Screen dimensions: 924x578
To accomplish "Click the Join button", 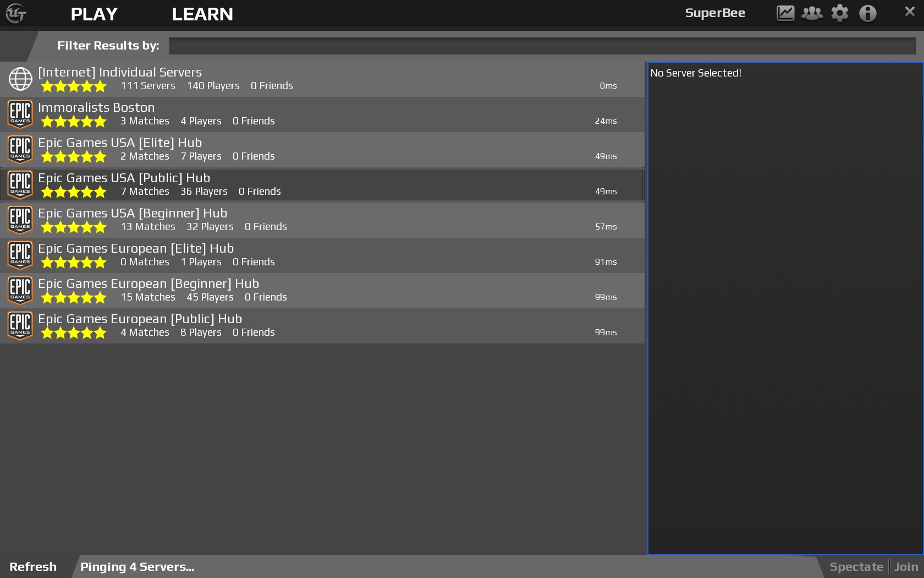I will pyautogui.click(x=906, y=566).
